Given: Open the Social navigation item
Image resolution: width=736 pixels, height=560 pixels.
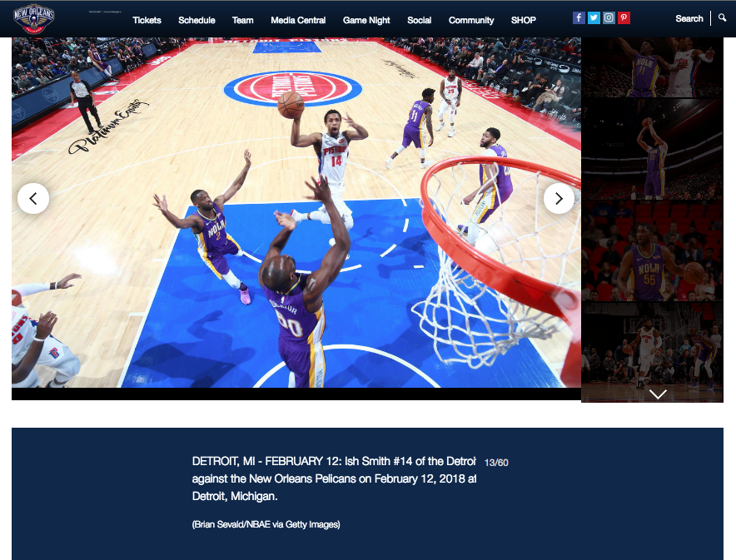Looking at the screenshot, I should tap(419, 20).
